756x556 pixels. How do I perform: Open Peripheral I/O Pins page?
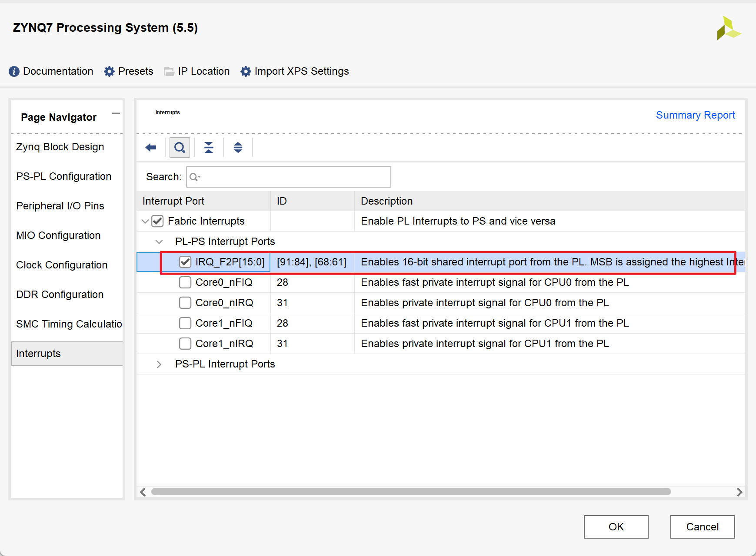60,206
